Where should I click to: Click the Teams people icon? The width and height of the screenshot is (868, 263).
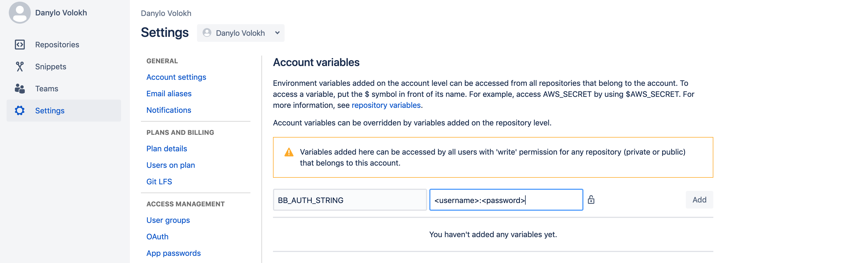(x=20, y=89)
